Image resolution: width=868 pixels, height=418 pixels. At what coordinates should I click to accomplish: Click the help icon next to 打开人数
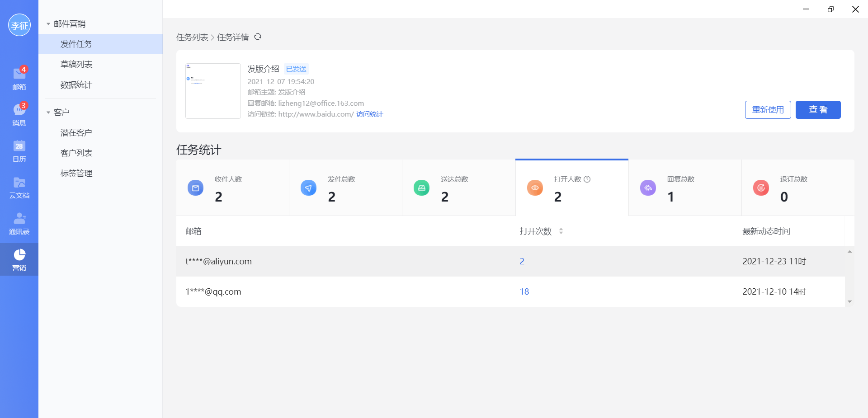587,179
